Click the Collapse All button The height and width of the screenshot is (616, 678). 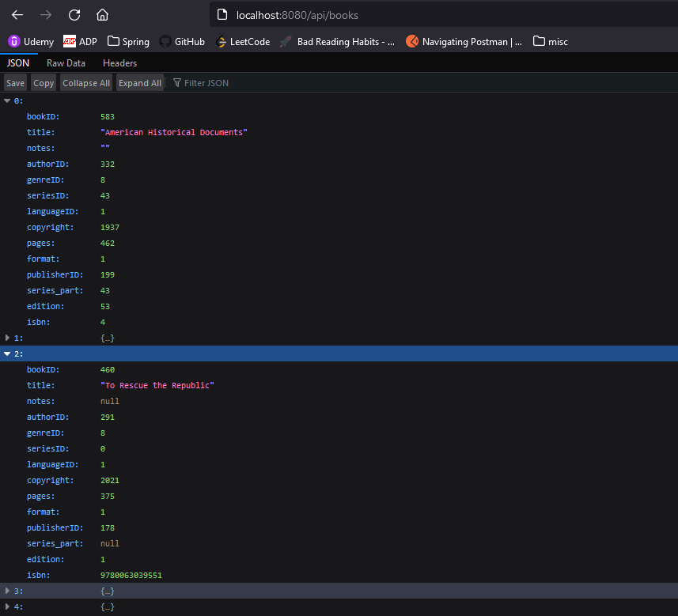coord(86,83)
